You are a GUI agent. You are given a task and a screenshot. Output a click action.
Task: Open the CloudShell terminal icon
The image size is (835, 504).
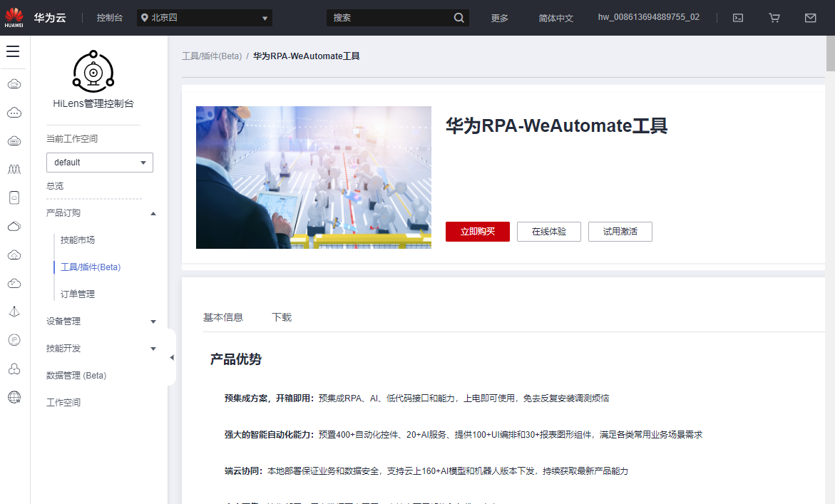point(737,18)
